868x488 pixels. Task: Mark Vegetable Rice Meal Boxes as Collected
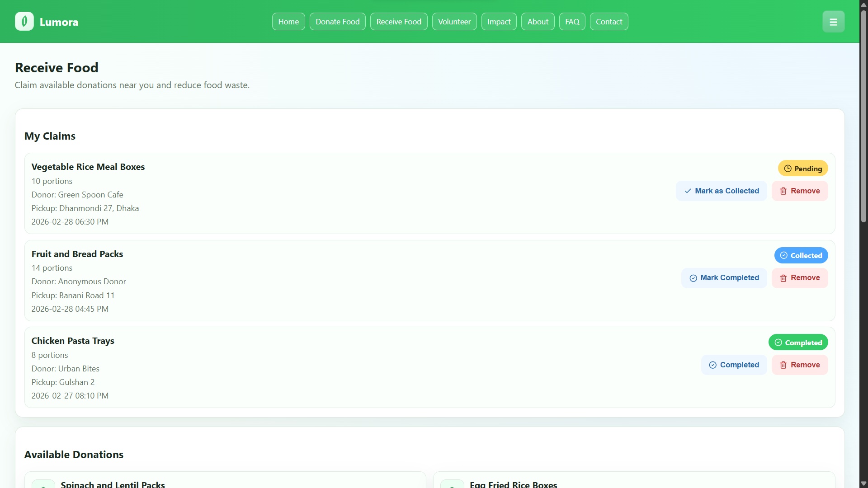(x=721, y=191)
